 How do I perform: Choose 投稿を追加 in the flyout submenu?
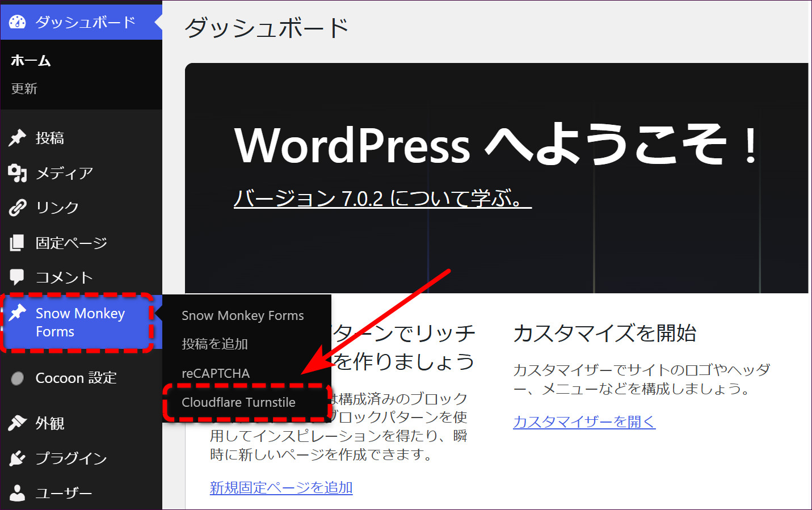tap(214, 344)
